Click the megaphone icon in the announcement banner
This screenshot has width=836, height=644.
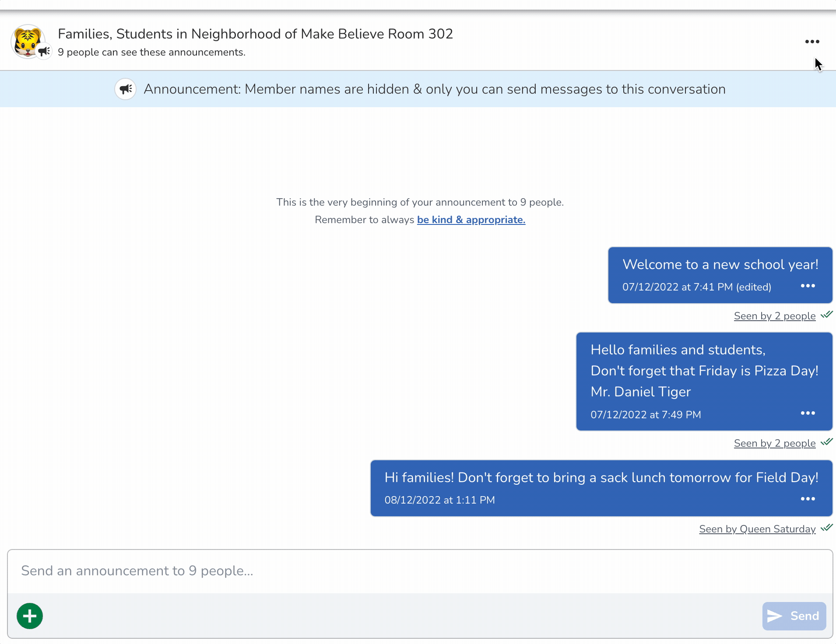coord(126,89)
